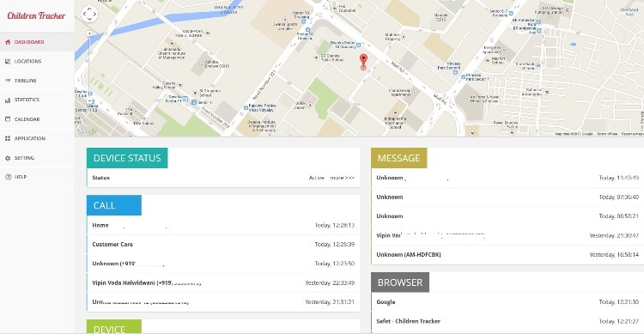Screen dimensions: 644x334
Task: Select the Home call entry
Action: 223,225
